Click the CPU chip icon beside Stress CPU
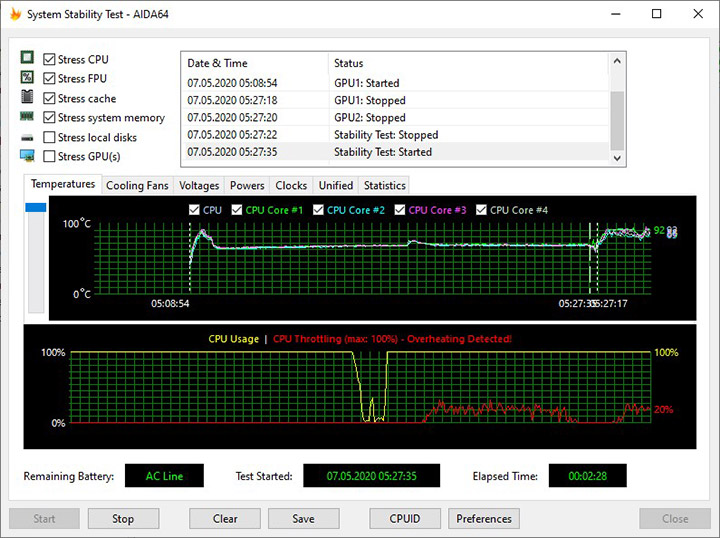The height and width of the screenshot is (538, 720). [x=27, y=57]
